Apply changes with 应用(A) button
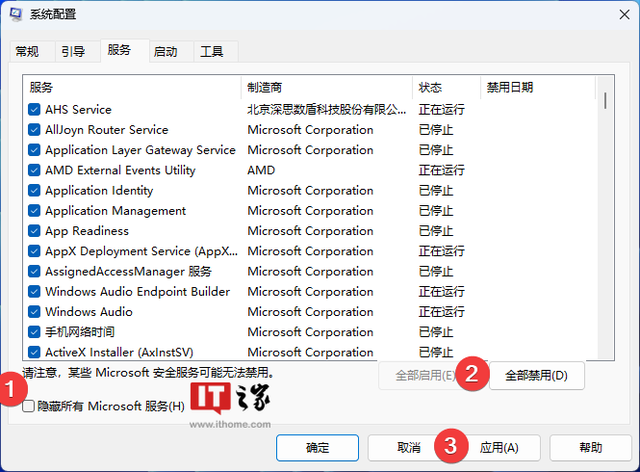This screenshot has width=640, height=472. tap(499, 448)
